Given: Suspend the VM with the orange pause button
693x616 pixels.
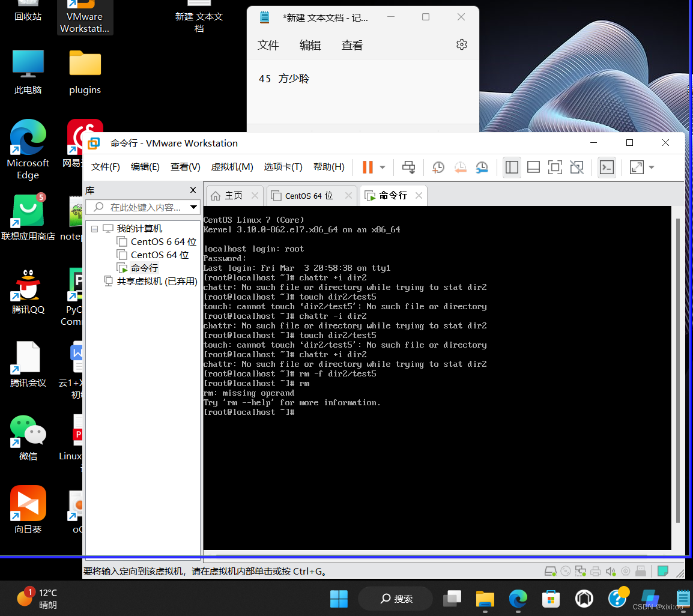Looking at the screenshot, I should (368, 167).
